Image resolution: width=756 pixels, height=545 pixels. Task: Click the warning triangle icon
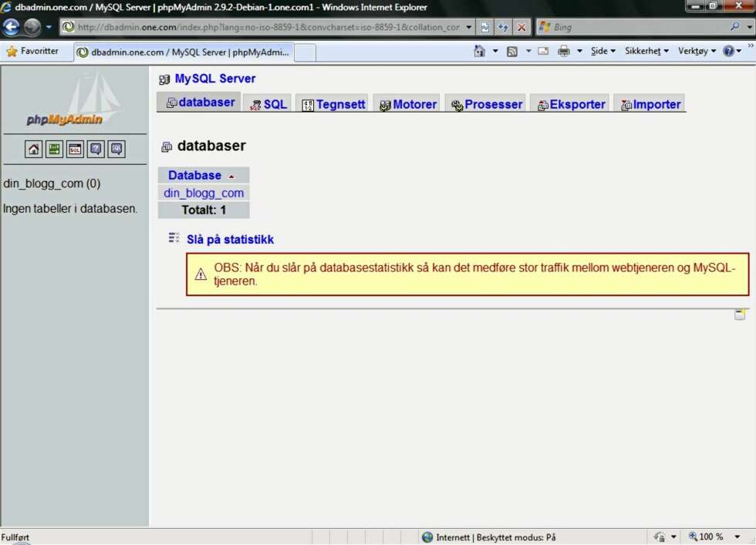(x=201, y=274)
